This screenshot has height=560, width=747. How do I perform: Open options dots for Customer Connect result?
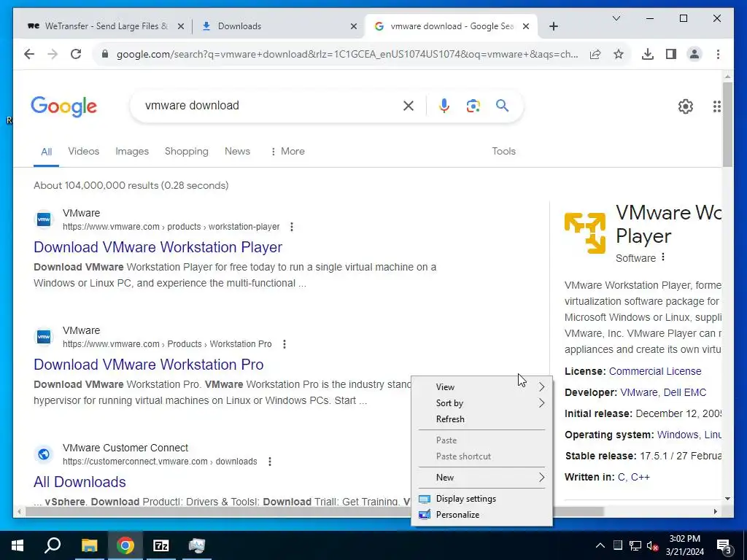pyautogui.click(x=270, y=462)
